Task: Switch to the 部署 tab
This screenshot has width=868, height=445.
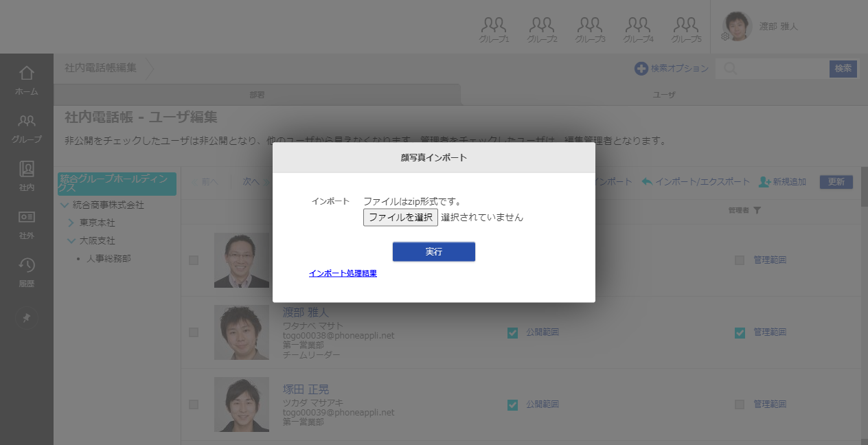Action: click(x=257, y=95)
